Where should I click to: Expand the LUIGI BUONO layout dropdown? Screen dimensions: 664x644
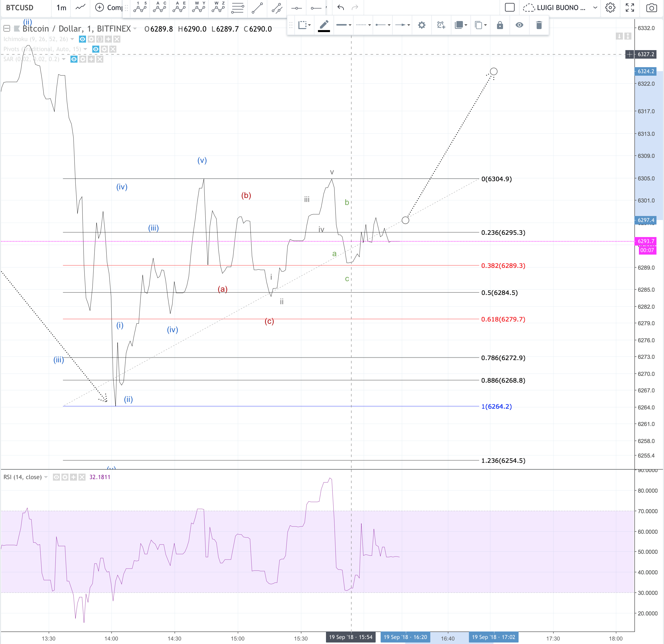click(x=595, y=8)
